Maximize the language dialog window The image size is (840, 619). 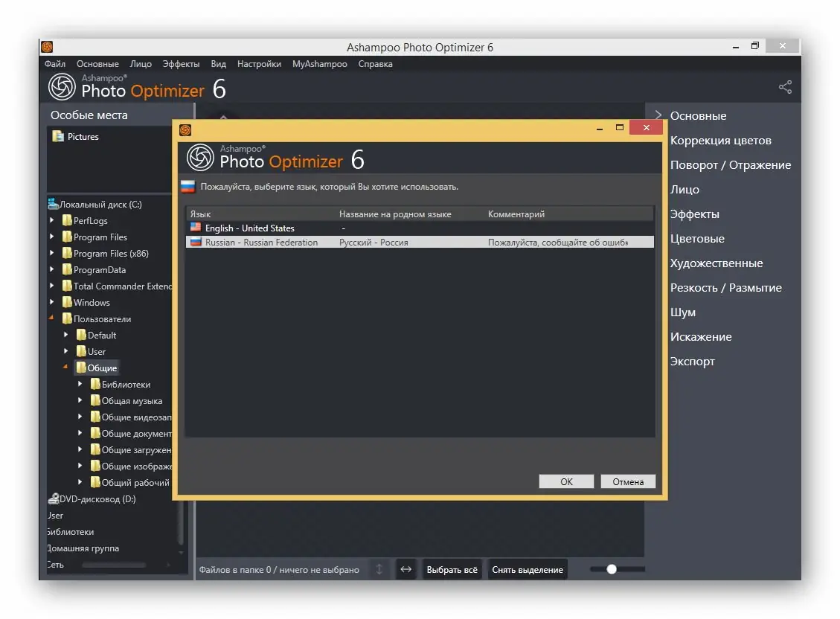point(619,127)
